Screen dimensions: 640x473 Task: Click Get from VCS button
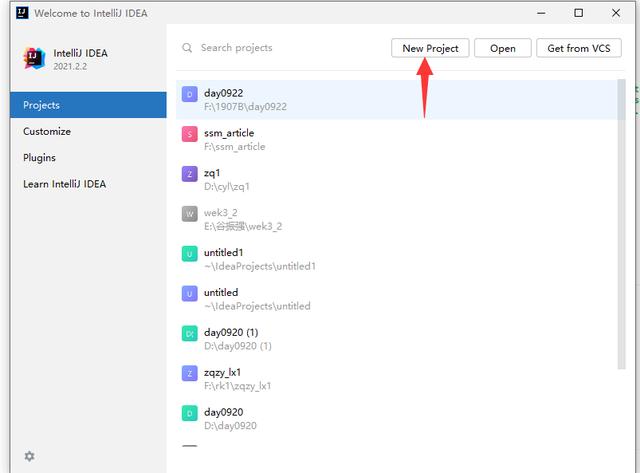tap(579, 48)
